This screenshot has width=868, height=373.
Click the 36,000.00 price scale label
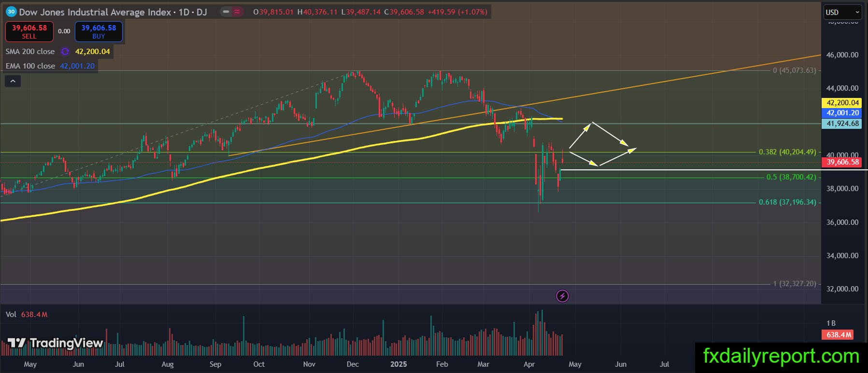pyautogui.click(x=842, y=222)
